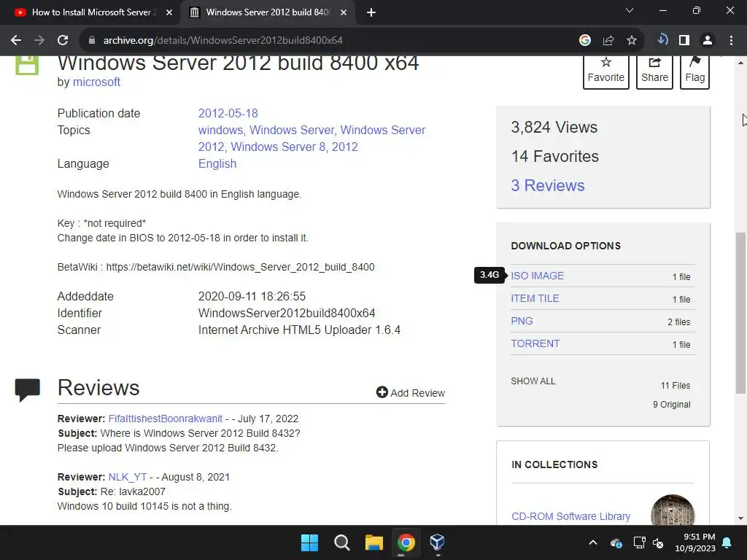Open Windows taskbar search
The height and width of the screenshot is (560, 747).
341,542
